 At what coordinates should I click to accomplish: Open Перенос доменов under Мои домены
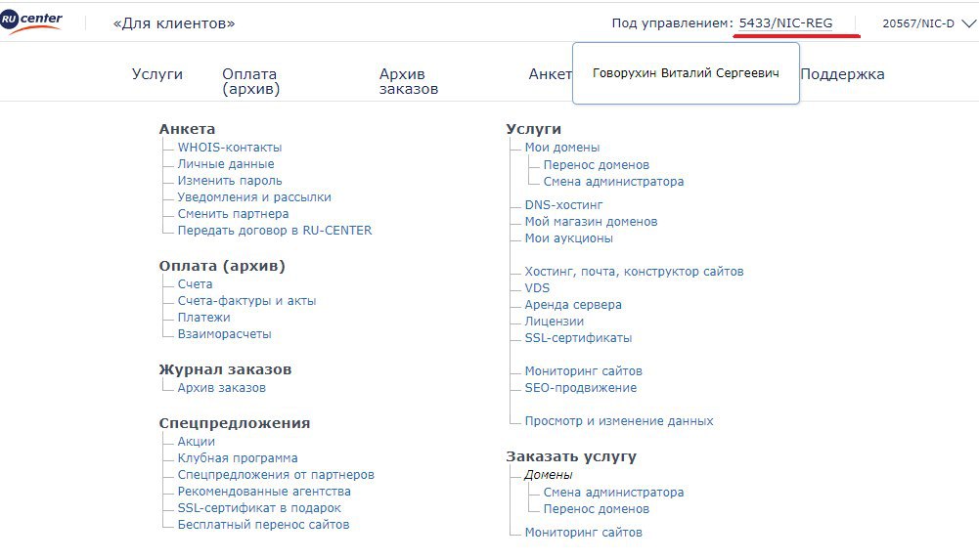pos(597,164)
